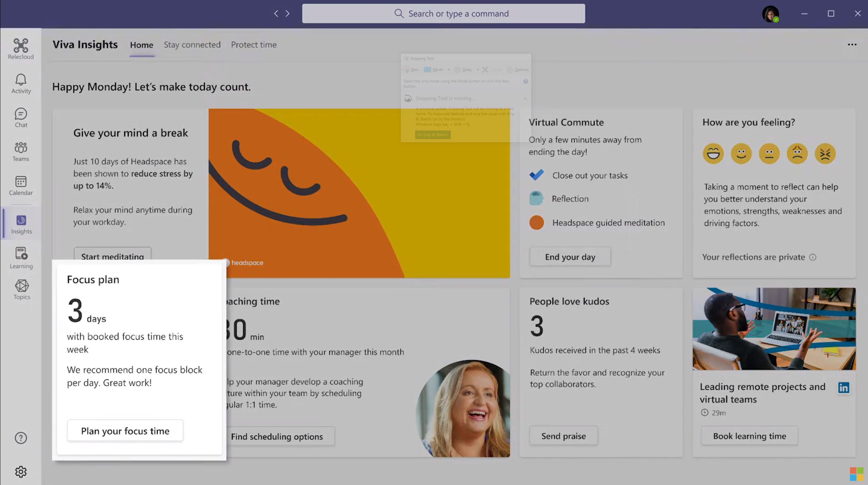Switch to the Home tab

click(142, 45)
